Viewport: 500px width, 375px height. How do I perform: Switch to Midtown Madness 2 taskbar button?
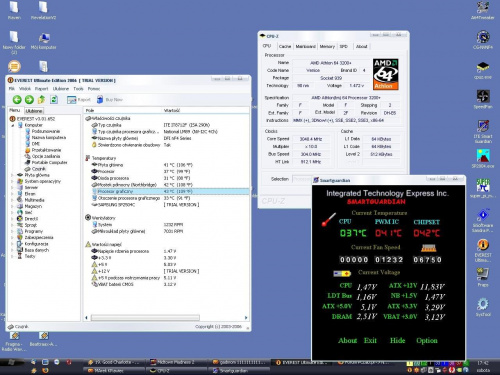[176, 362]
